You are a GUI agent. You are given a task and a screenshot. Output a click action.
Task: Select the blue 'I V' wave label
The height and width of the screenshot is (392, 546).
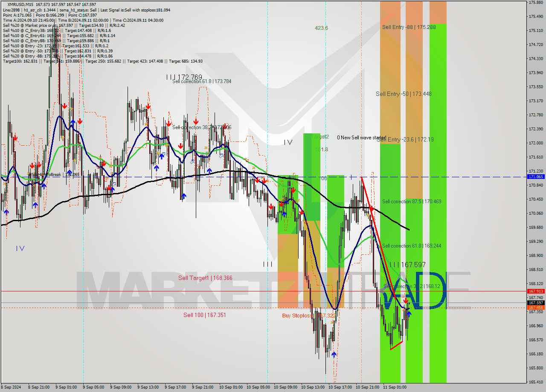tap(20, 248)
